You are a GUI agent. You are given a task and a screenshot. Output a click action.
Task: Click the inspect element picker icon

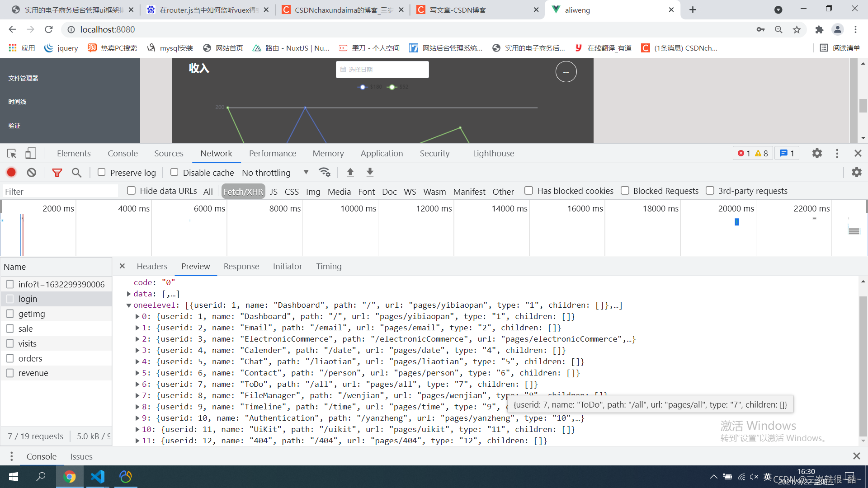coord(12,154)
